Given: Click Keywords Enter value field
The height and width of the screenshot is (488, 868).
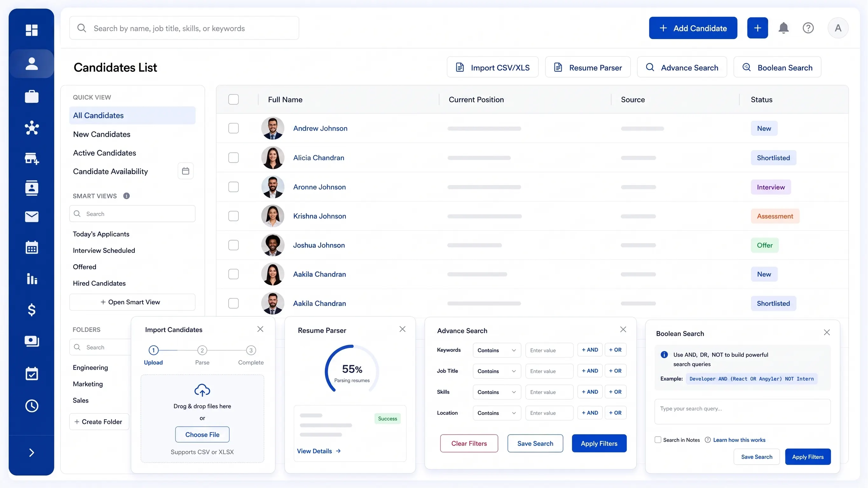Looking at the screenshot, I should 549,350.
